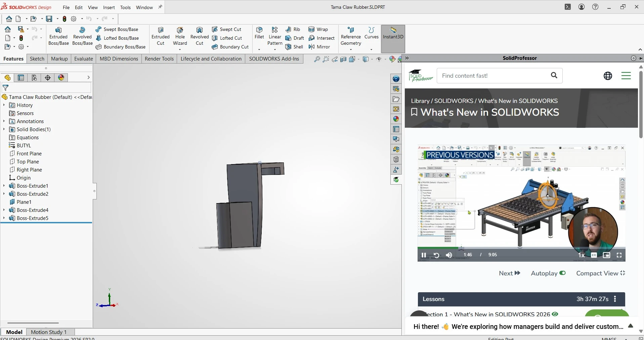Switch to the Sketch tab
The width and height of the screenshot is (644, 340).
coord(37,59)
